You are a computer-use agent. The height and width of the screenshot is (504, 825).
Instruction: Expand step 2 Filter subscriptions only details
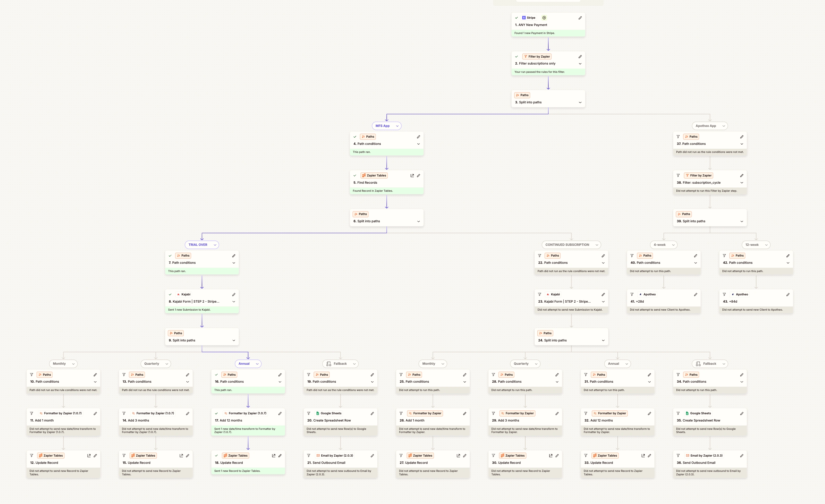(x=580, y=63)
